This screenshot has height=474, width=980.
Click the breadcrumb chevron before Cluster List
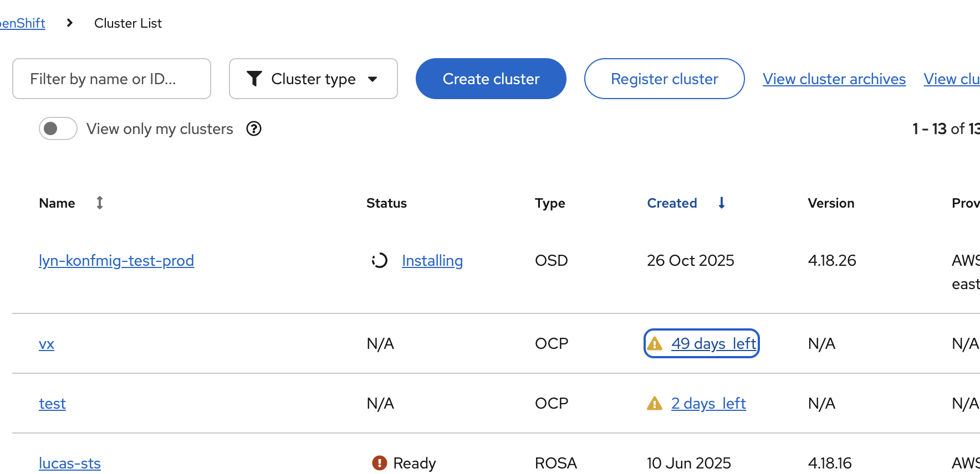pos(70,23)
